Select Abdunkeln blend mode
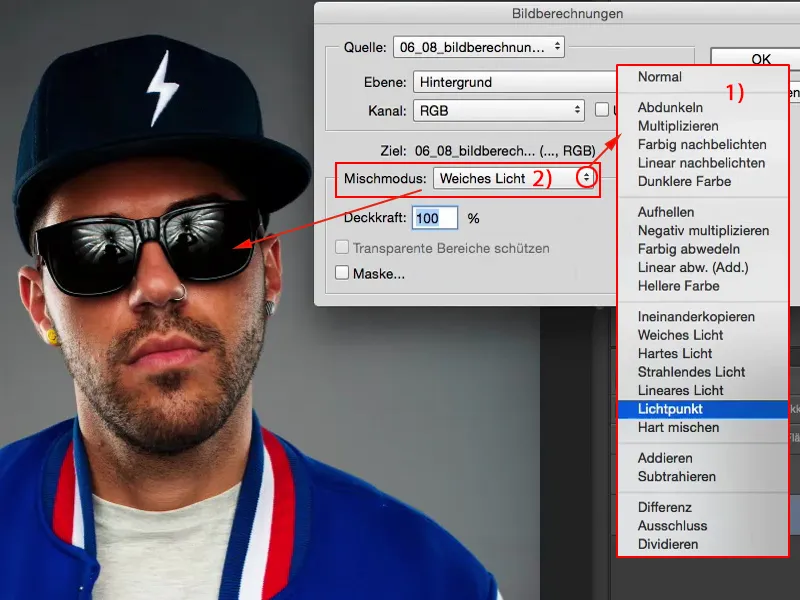The width and height of the screenshot is (800, 600). (670, 108)
